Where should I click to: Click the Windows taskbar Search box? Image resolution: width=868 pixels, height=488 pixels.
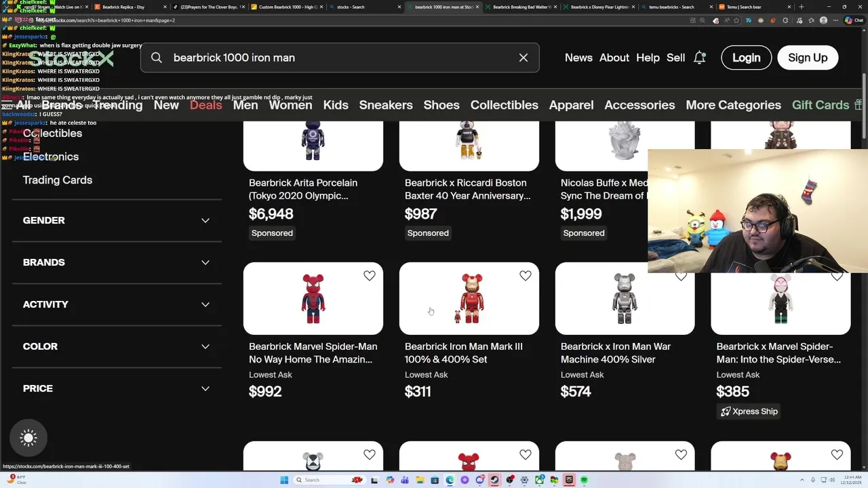tap(329, 480)
